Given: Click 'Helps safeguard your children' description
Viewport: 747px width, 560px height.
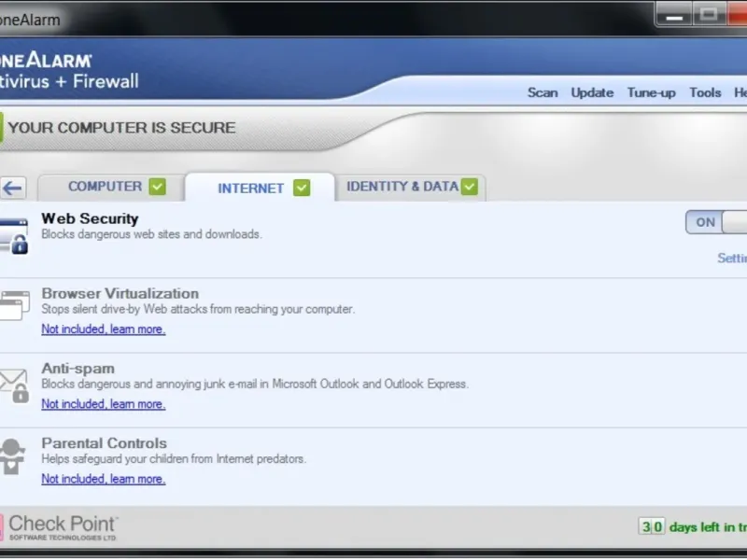Looking at the screenshot, I should (174, 459).
